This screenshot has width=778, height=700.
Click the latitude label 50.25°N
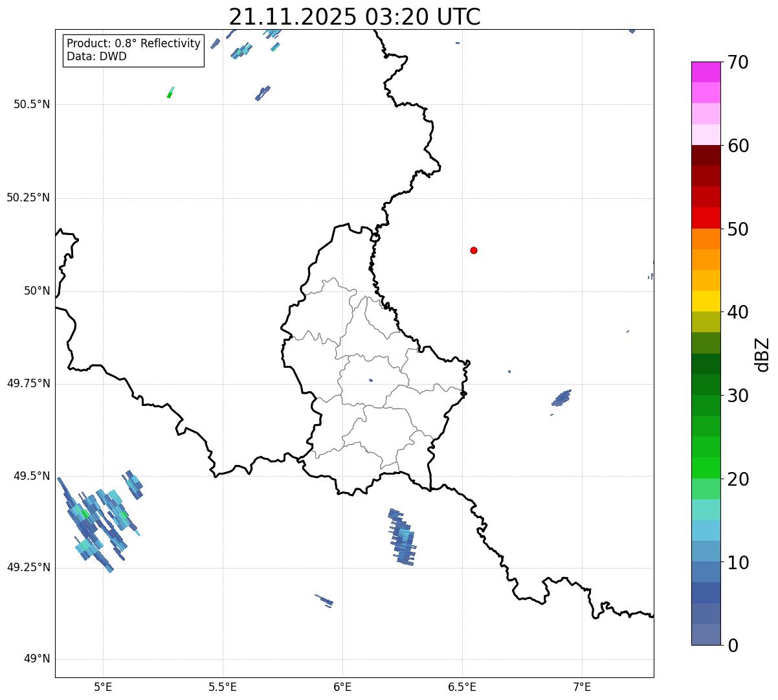[28, 198]
